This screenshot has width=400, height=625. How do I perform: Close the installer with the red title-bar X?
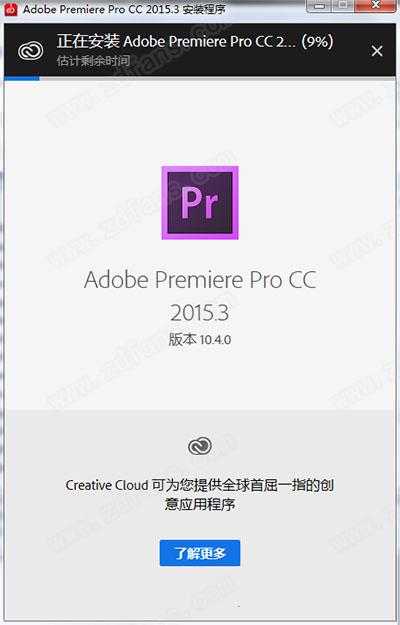(x=376, y=6)
